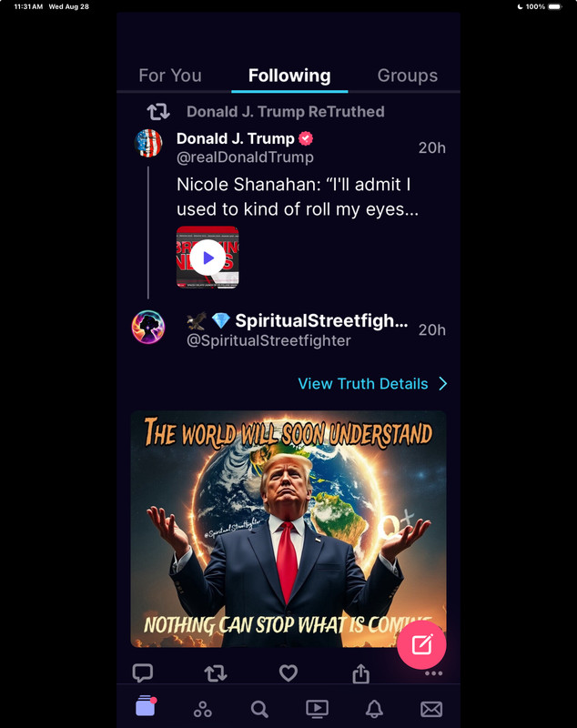
Task: Select the Following tab
Action: coord(289,76)
